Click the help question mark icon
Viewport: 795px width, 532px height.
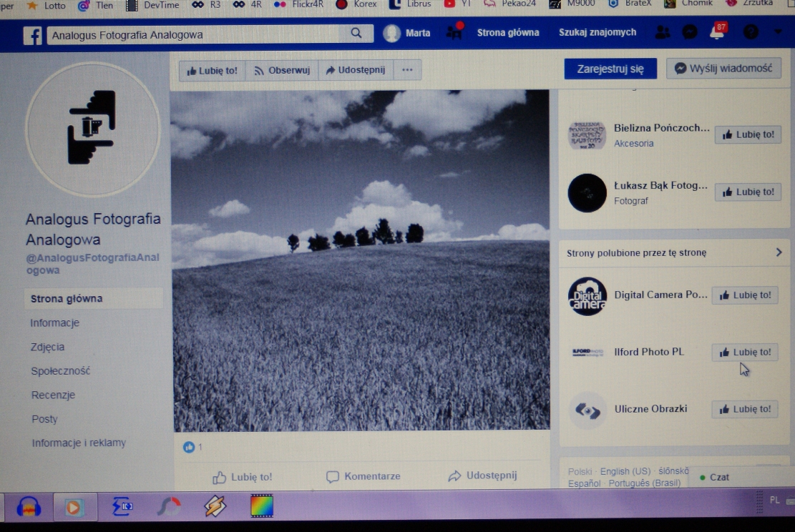[x=750, y=32]
